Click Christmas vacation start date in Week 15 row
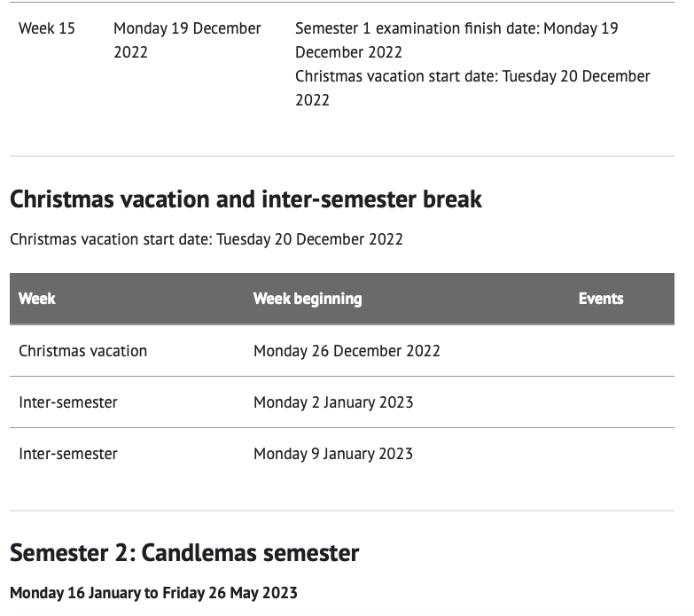The width and height of the screenshot is (694, 616). [x=472, y=88]
